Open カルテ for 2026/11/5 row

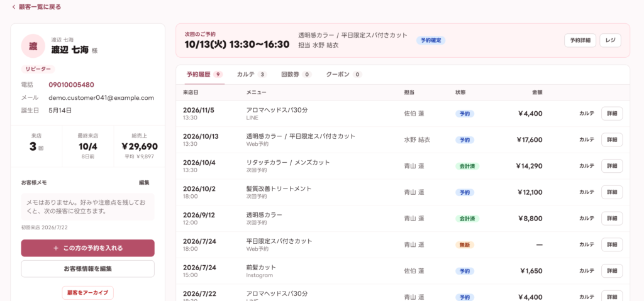point(587,114)
